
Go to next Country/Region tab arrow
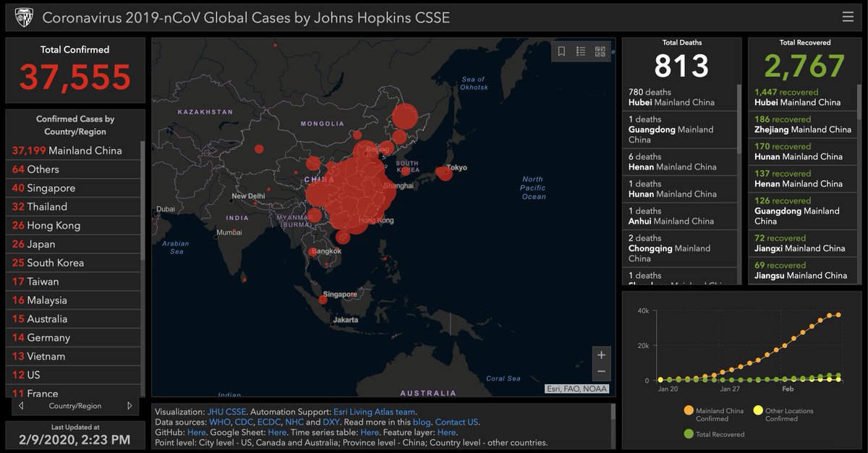[129, 406]
